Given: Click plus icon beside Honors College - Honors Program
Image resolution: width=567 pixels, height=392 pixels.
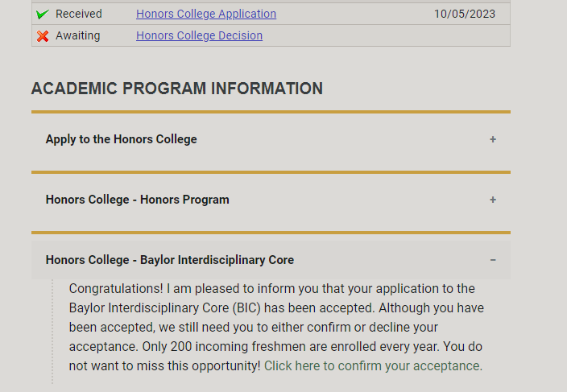Looking at the screenshot, I should click(x=493, y=200).
